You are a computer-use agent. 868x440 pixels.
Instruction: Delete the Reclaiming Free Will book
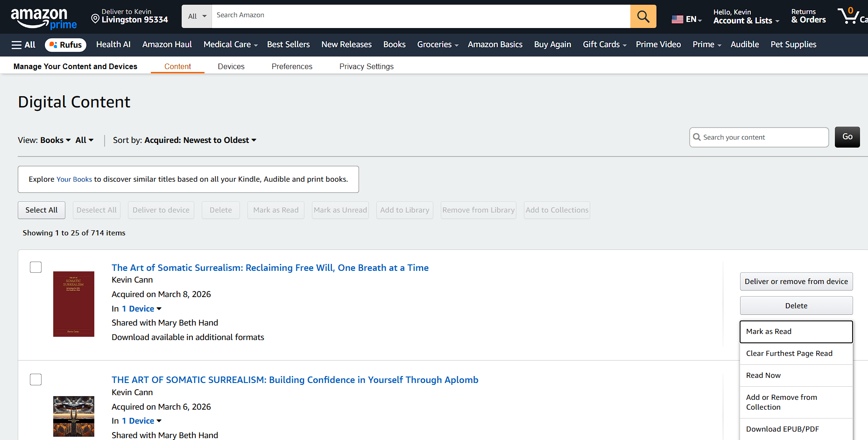click(x=796, y=305)
